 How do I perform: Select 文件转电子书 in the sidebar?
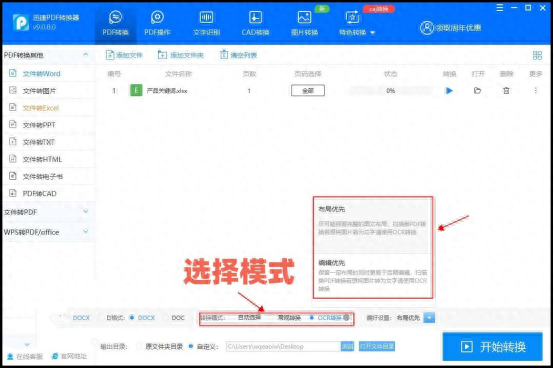(43, 176)
